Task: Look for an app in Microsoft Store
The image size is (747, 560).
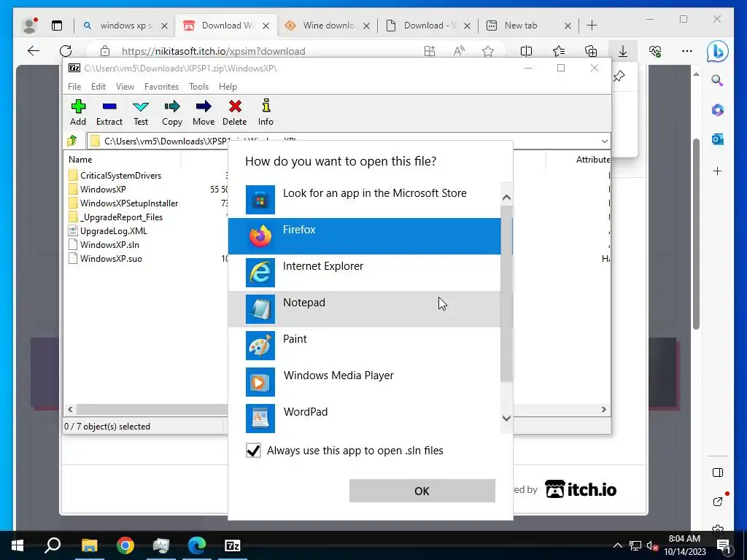Action: [365, 200]
